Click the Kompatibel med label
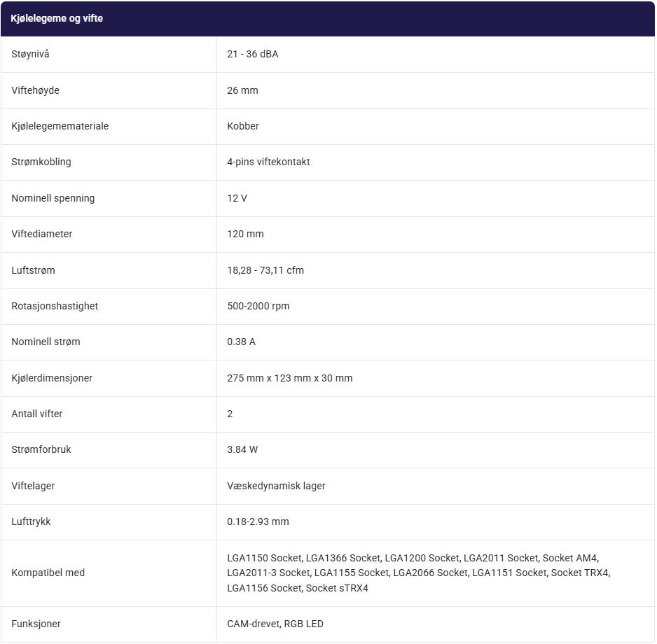The height and width of the screenshot is (644, 657). point(48,573)
